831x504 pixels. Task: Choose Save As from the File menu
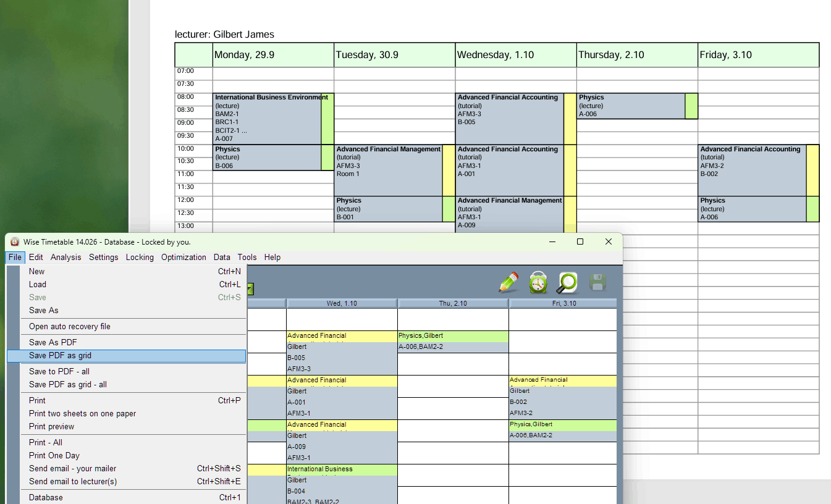point(43,310)
